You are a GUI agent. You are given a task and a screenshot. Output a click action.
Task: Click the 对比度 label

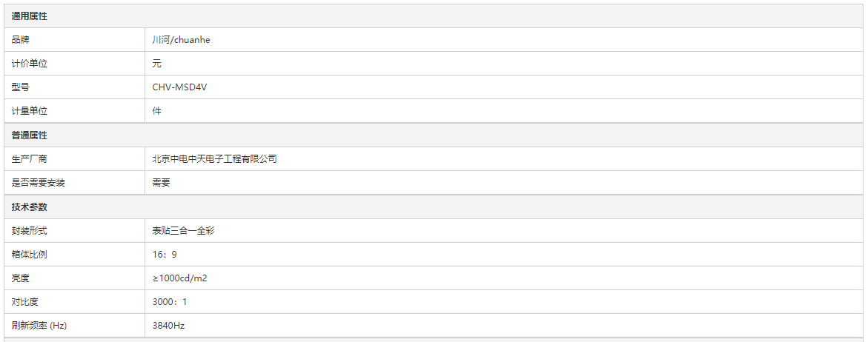[x=25, y=302]
